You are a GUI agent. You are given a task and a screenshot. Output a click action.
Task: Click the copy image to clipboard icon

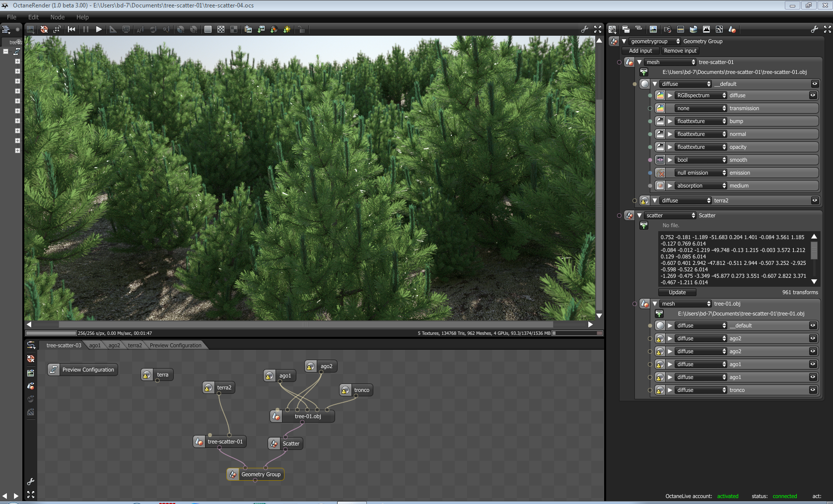248,29
